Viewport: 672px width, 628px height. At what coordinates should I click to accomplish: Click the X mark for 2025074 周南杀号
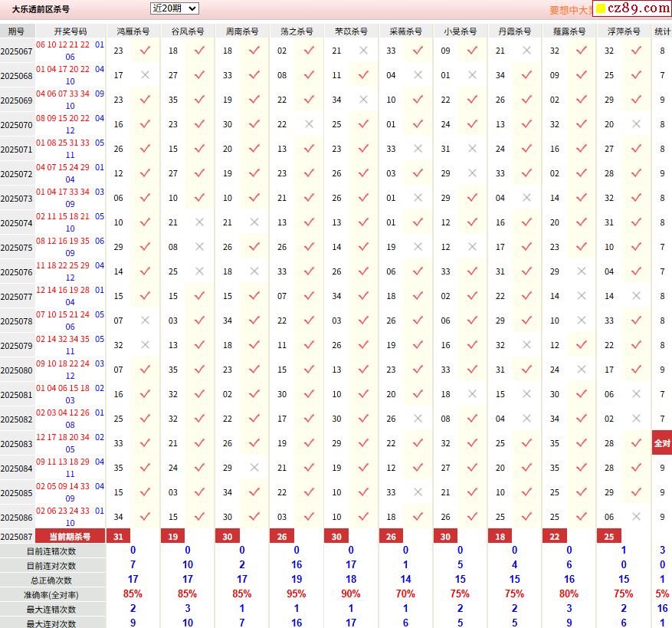pyautogui.click(x=254, y=222)
